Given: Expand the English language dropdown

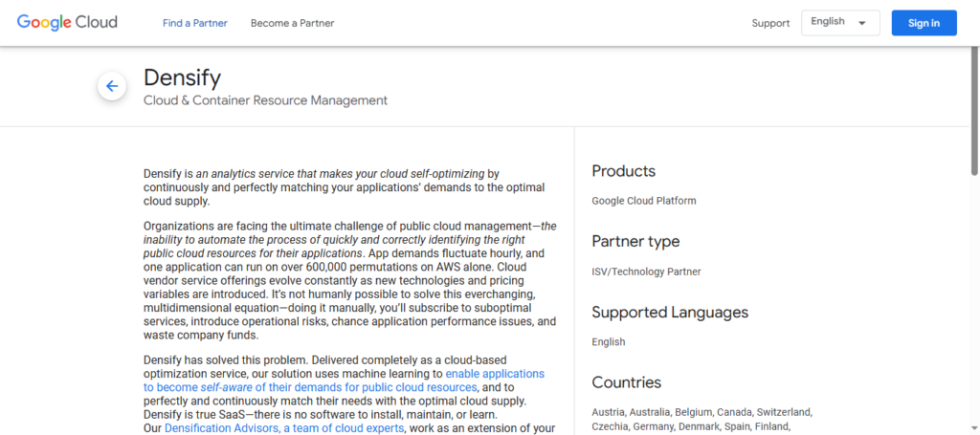Looking at the screenshot, I should tap(839, 23).
